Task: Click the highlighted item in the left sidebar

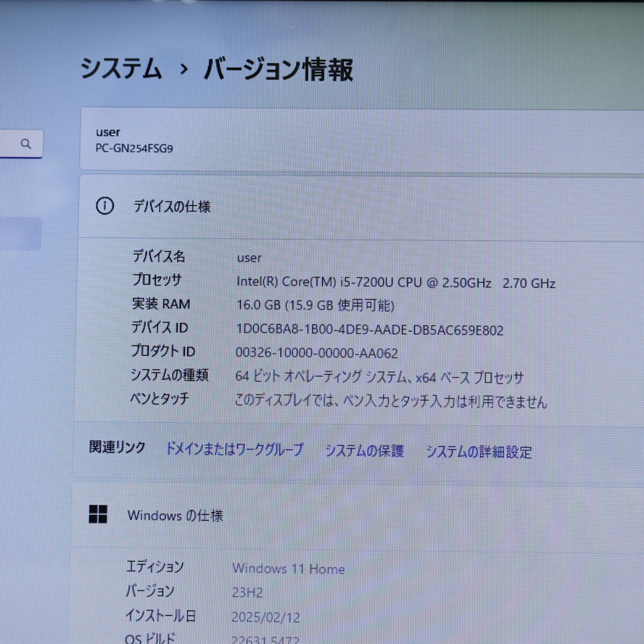Action: 20,233
